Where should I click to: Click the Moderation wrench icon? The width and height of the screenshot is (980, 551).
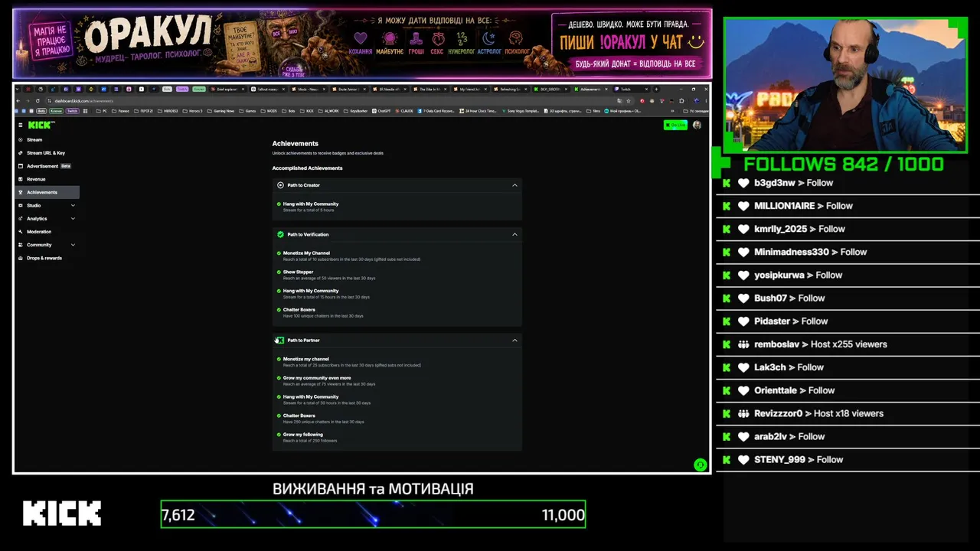pyautogui.click(x=20, y=232)
